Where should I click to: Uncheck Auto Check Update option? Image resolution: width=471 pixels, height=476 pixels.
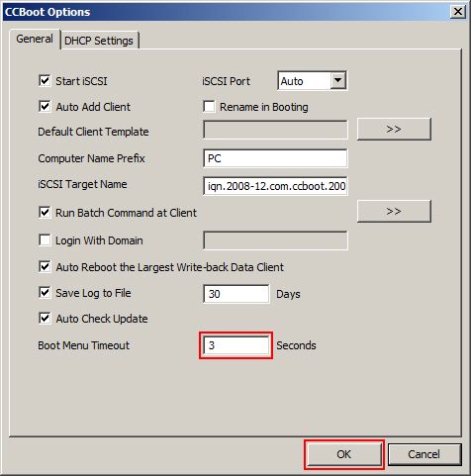coord(45,319)
